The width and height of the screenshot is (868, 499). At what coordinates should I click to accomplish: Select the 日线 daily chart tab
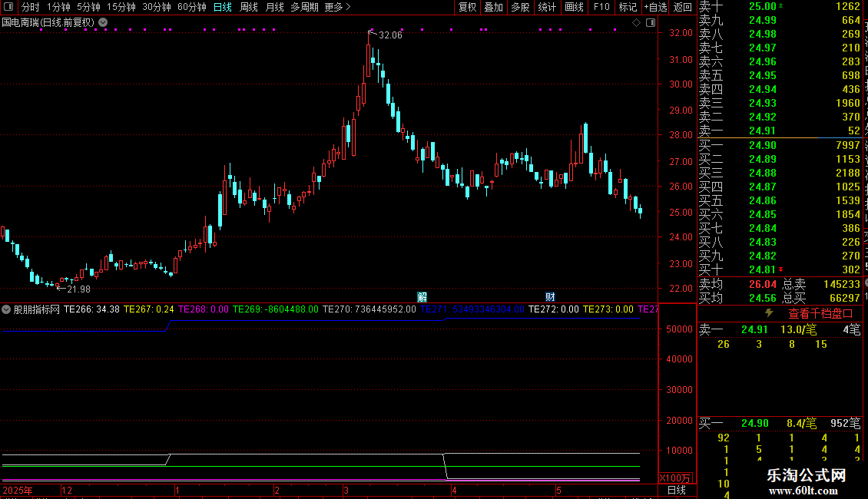coord(223,7)
